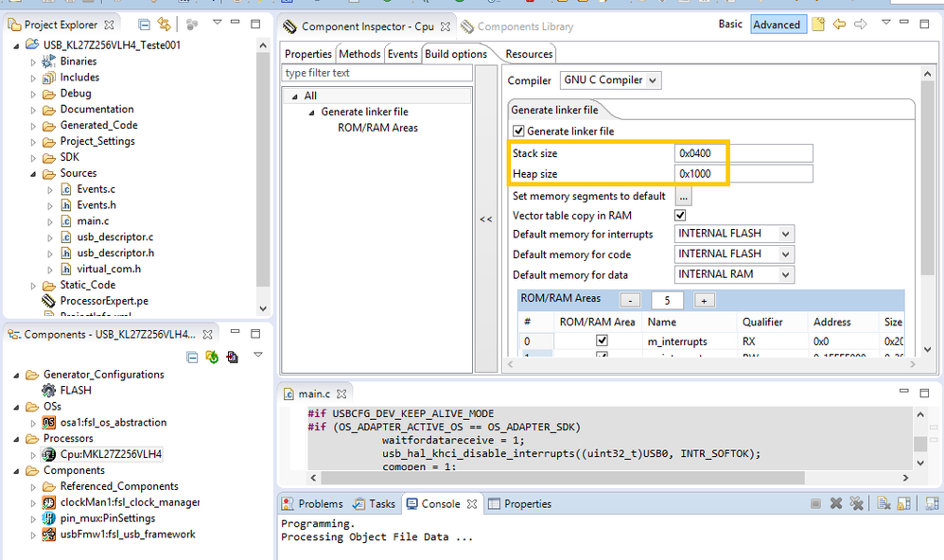Click the Heap size field
This screenshot has height=560, width=944.
click(x=743, y=173)
